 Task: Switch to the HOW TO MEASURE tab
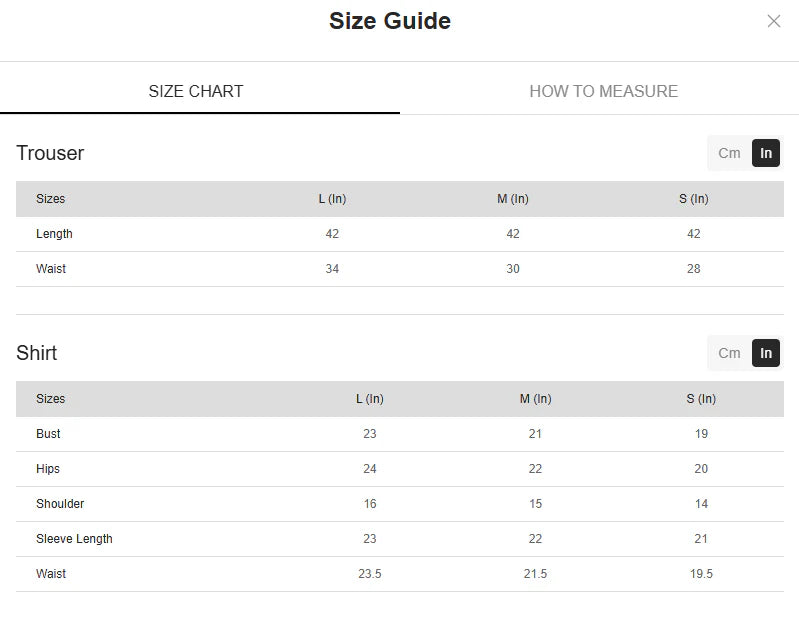(x=603, y=91)
